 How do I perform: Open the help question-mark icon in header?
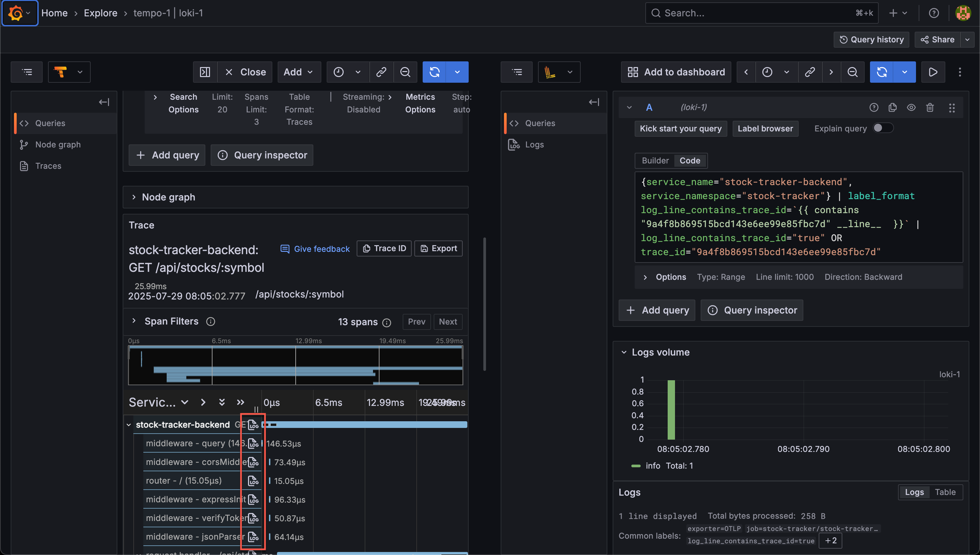coord(934,13)
